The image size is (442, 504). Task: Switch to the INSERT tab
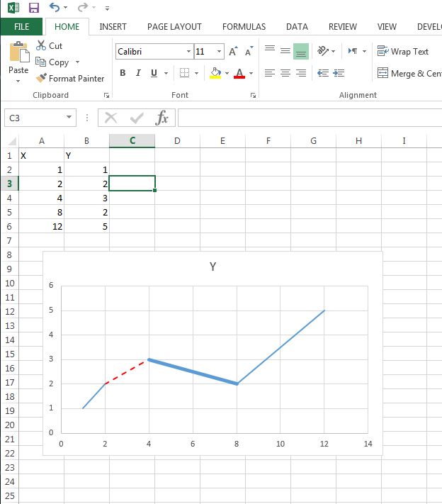(113, 27)
